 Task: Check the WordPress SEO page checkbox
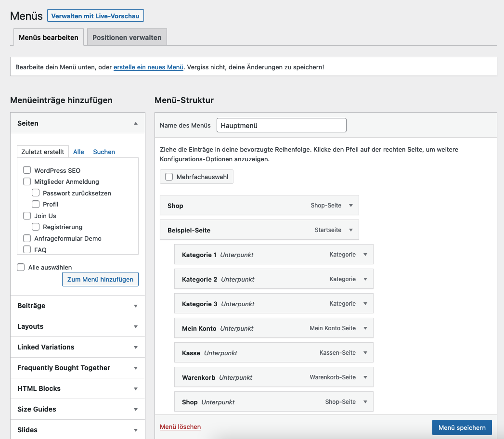coord(27,170)
